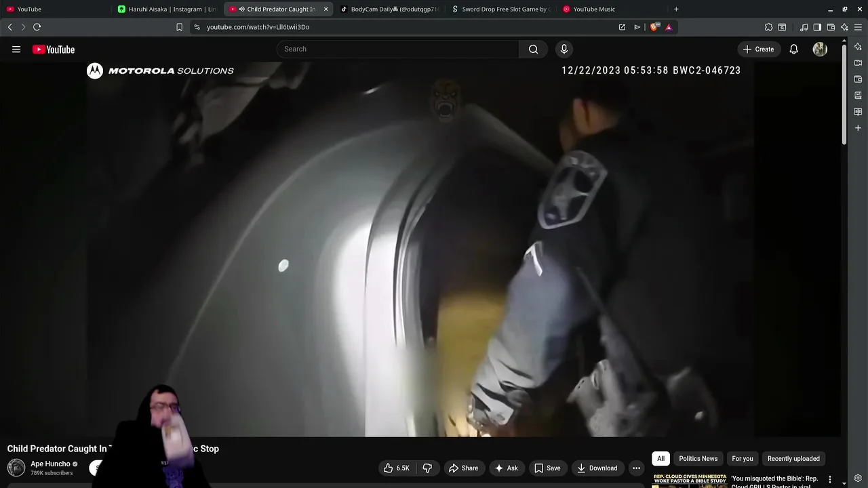Reload the current page

coord(37,27)
